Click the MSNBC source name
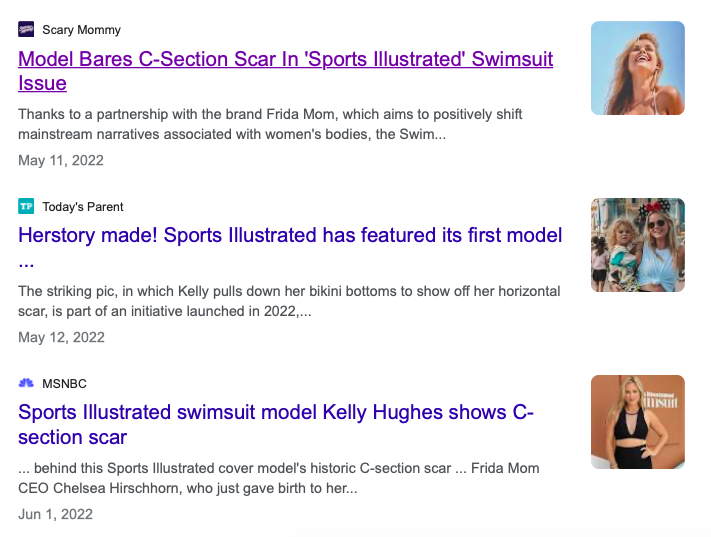Image resolution: width=711 pixels, height=537 pixels. pos(65,384)
